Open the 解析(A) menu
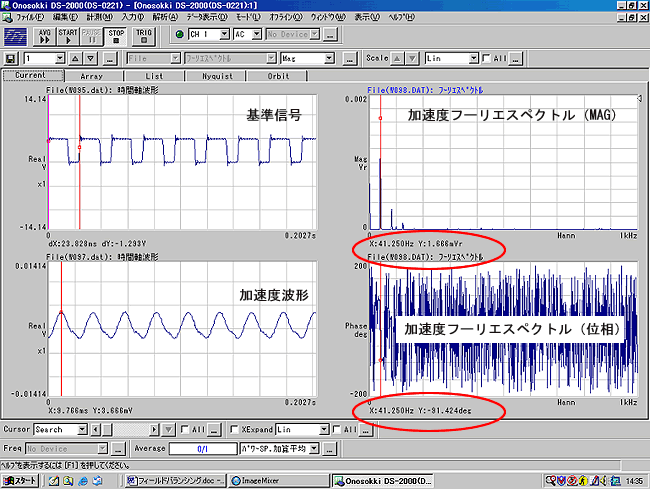 coord(165,17)
